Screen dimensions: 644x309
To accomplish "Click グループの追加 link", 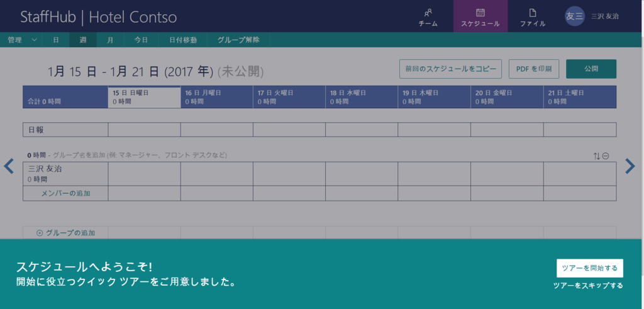I will point(70,233).
